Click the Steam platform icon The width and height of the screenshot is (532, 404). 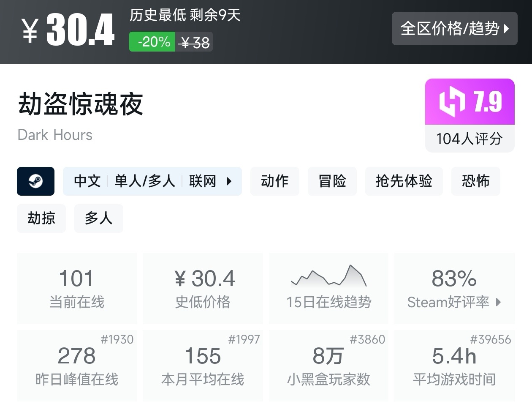click(35, 181)
